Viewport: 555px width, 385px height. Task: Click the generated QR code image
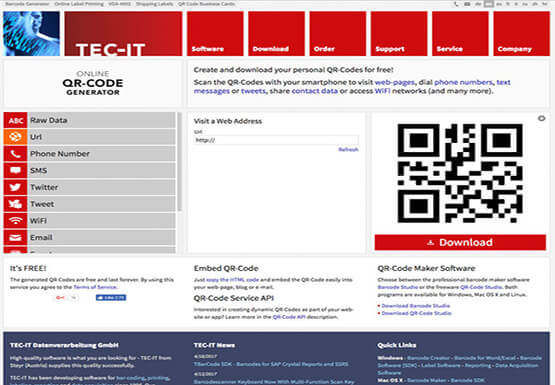[x=460, y=173]
